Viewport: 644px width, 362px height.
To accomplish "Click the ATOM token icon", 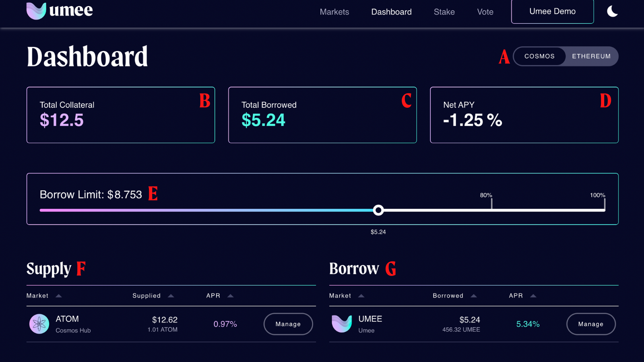I will tap(39, 324).
